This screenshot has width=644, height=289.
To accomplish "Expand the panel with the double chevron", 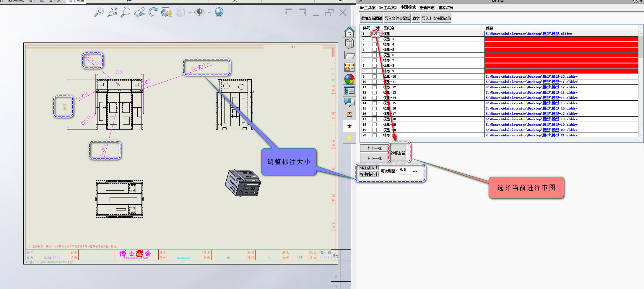I will coord(360,1).
